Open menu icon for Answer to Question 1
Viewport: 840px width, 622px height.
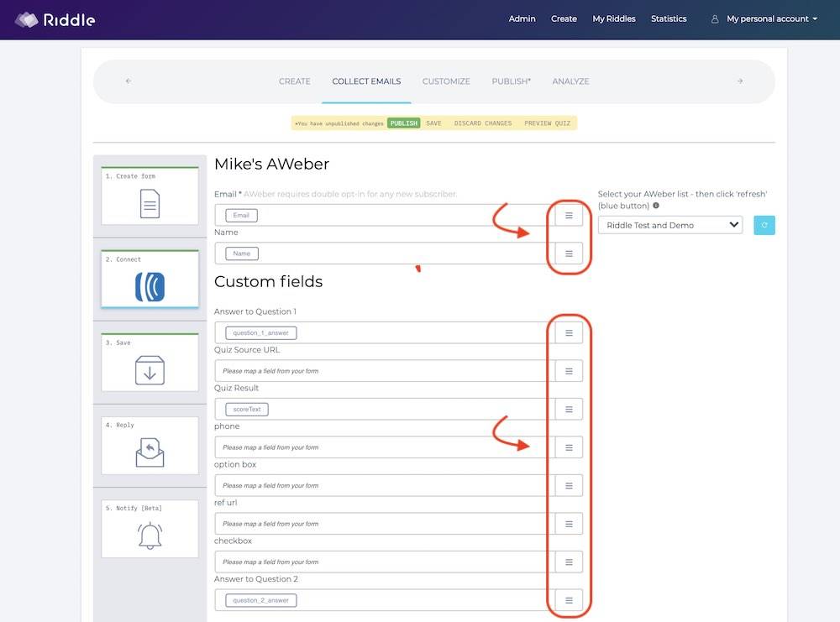pyautogui.click(x=569, y=332)
